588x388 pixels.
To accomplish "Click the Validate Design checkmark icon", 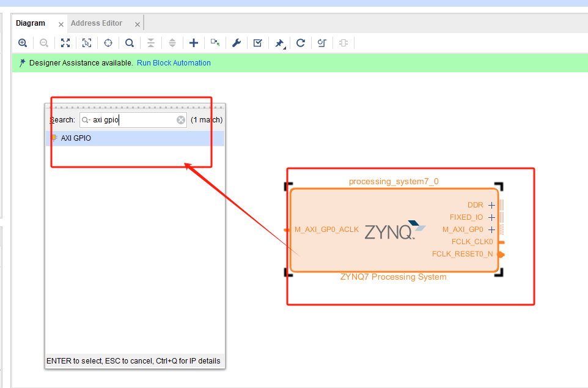I will pyautogui.click(x=257, y=43).
